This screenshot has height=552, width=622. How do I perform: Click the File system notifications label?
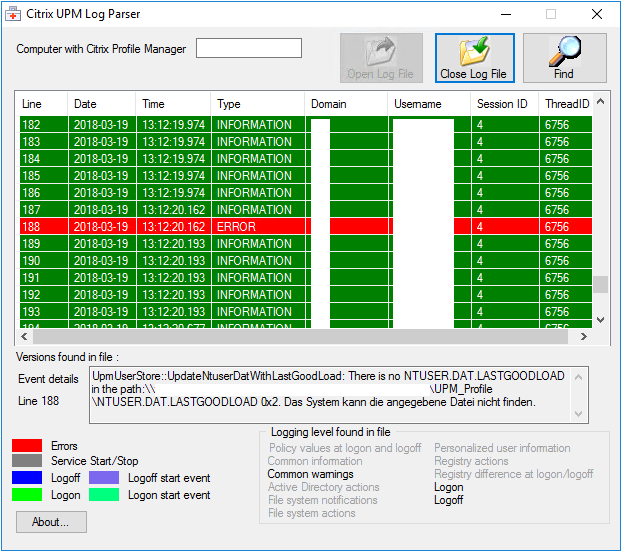point(323,500)
